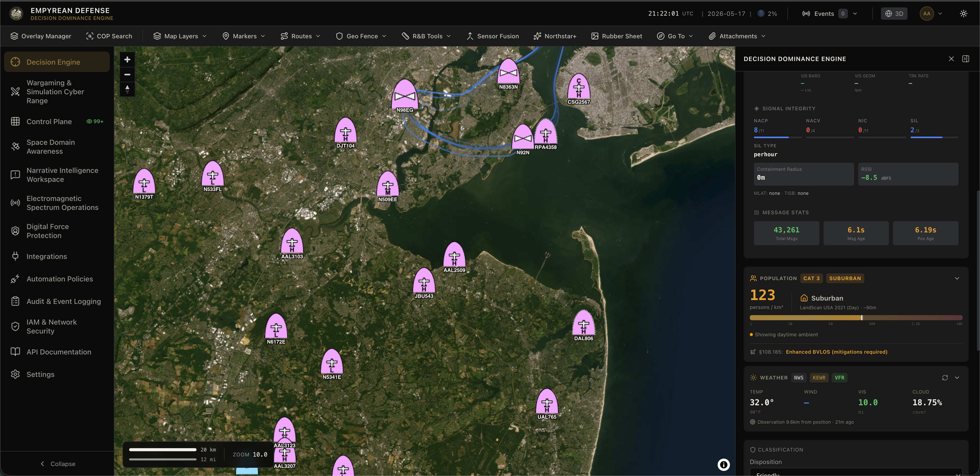Select the CSG2567 aircraft marker

[x=579, y=88]
